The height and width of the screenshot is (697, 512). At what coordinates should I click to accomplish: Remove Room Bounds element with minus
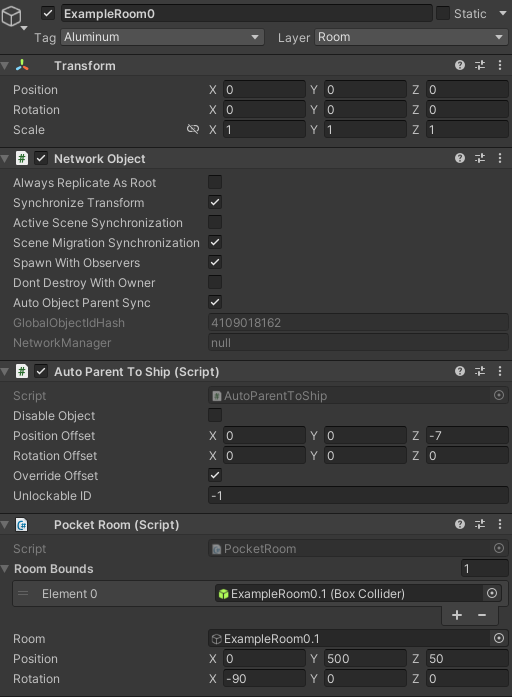pos(482,615)
